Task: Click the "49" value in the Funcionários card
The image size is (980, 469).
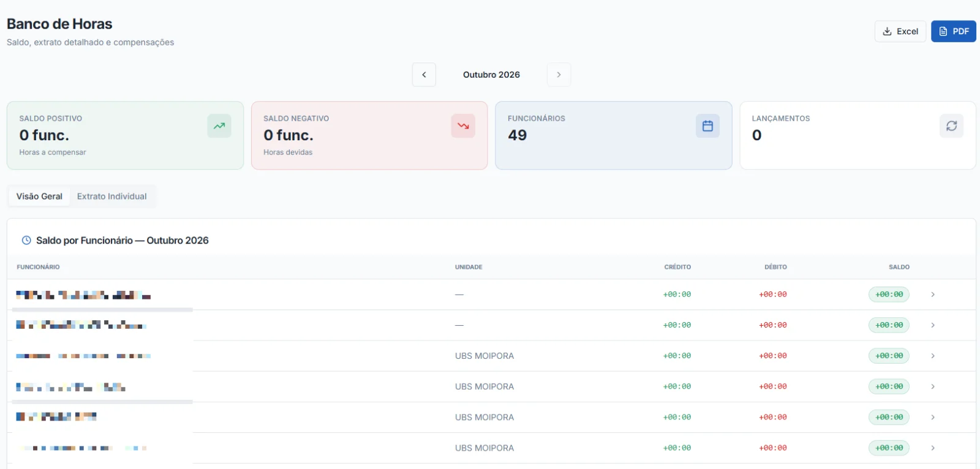Action: (518, 135)
